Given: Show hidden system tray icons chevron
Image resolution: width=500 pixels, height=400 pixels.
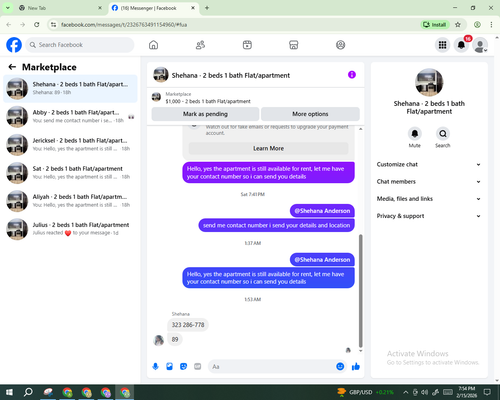Looking at the screenshot, I should coord(405,392).
